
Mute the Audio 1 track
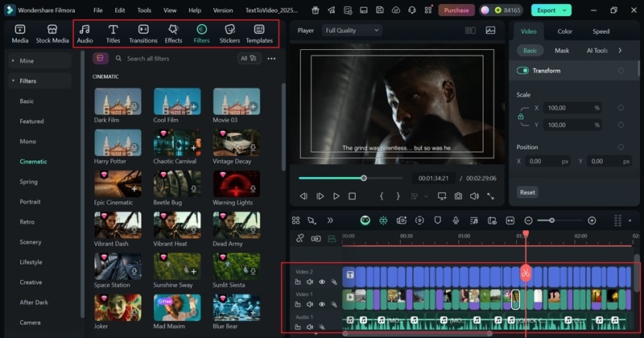tap(310, 327)
